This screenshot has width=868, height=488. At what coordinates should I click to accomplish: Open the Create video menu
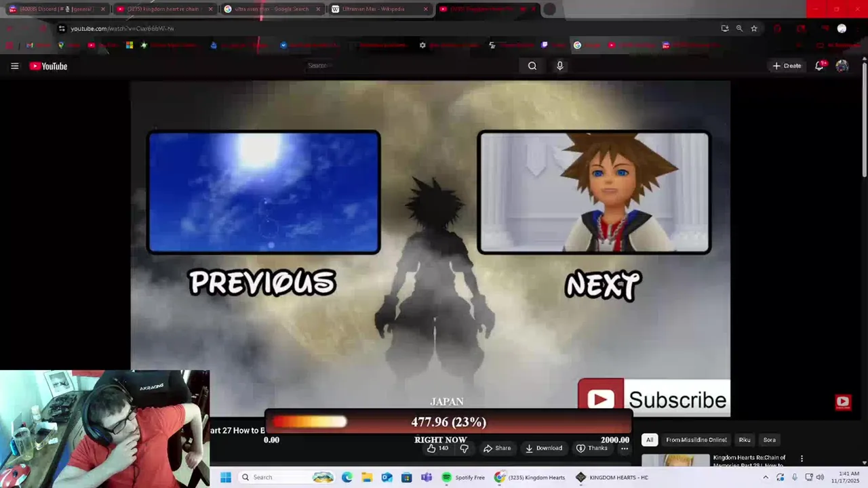[787, 66]
